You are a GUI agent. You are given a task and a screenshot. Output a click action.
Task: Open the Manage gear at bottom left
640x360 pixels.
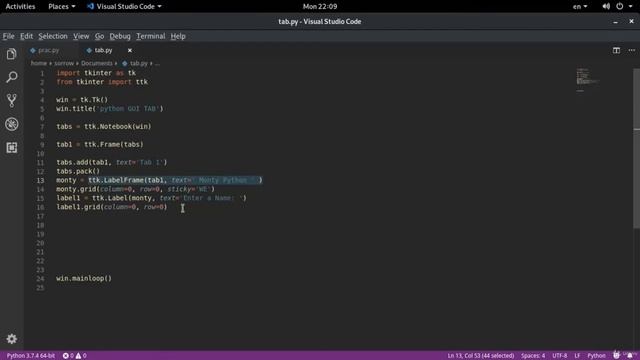[x=11, y=339]
